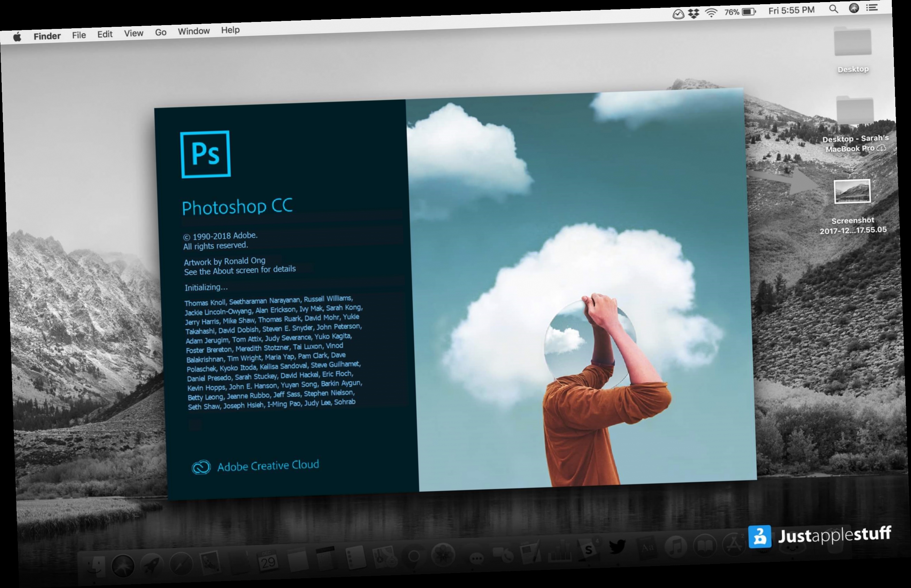Open the Help menu

tap(230, 30)
